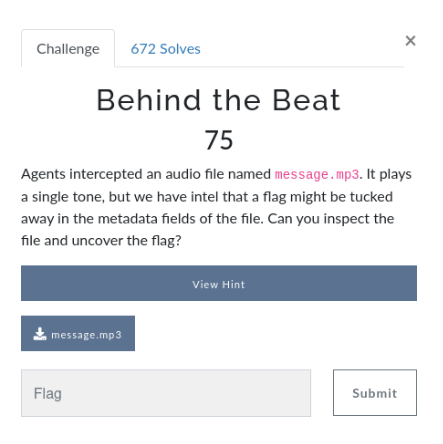
Task: Download the message.mp3 attachment
Action: tap(78, 333)
